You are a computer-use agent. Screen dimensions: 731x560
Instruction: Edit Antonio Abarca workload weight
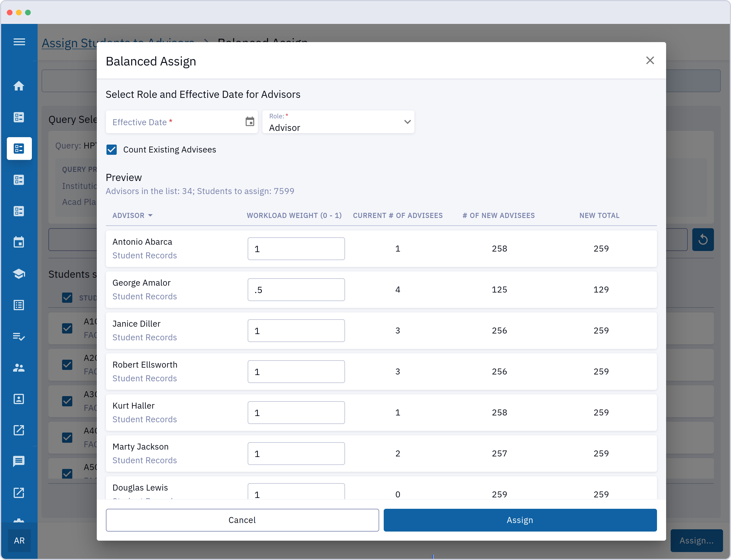(296, 249)
